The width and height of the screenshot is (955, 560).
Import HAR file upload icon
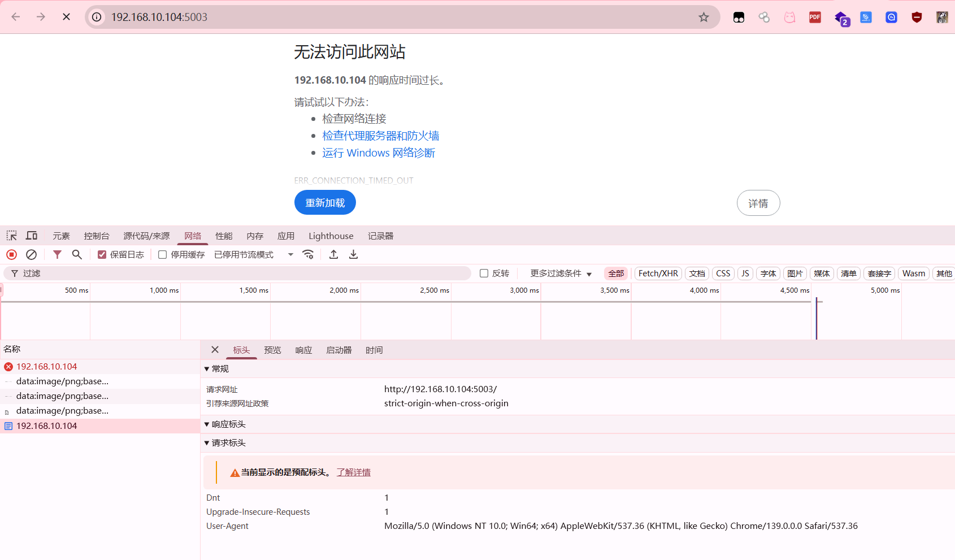[x=334, y=255]
